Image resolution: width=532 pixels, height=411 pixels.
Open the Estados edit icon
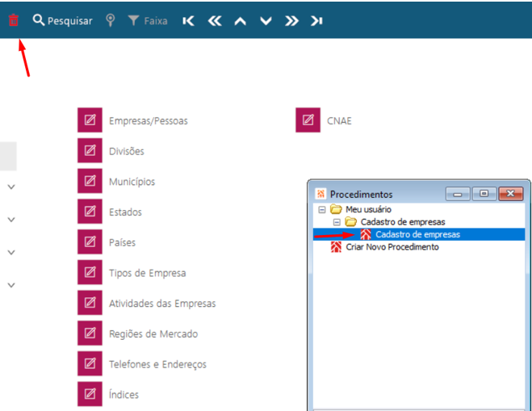90,211
